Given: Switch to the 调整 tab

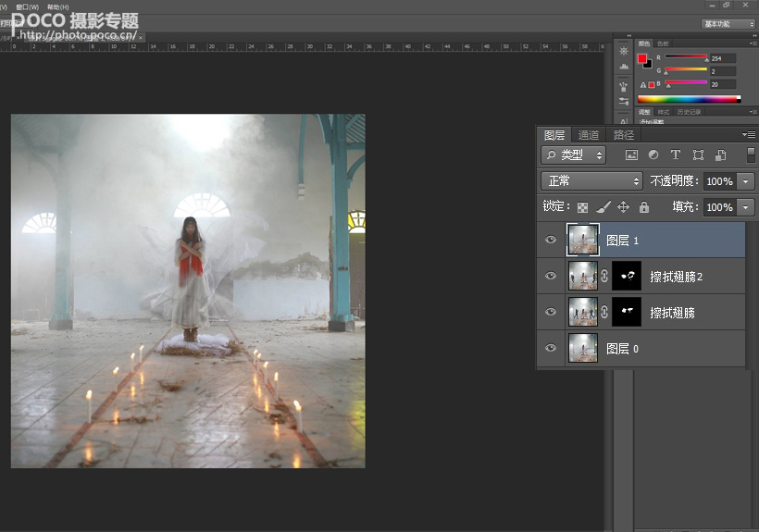Looking at the screenshot, I should [644, 112].
